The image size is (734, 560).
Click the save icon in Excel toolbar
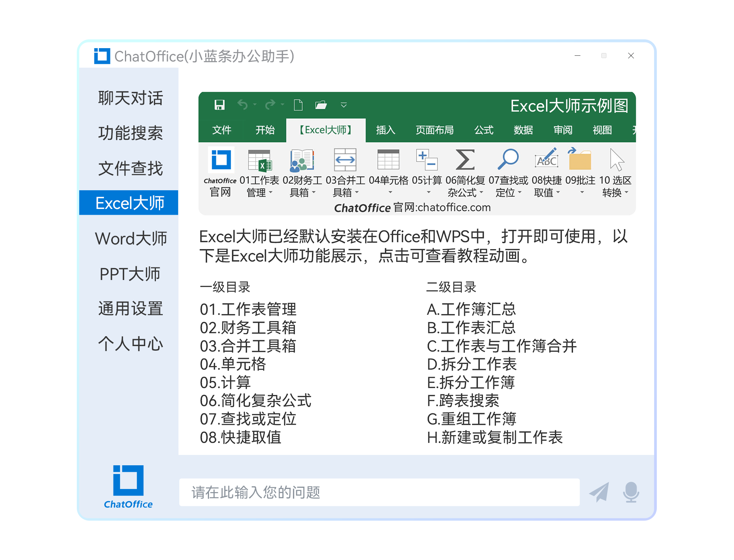pyautogui.click(x=219, y=105)
